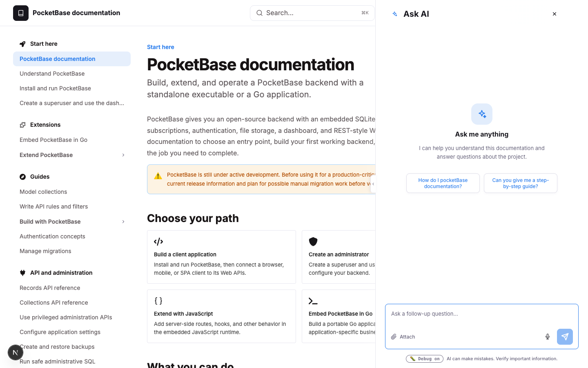Open the Create an administrator card
Screen dimensions: 588x368
339,257
